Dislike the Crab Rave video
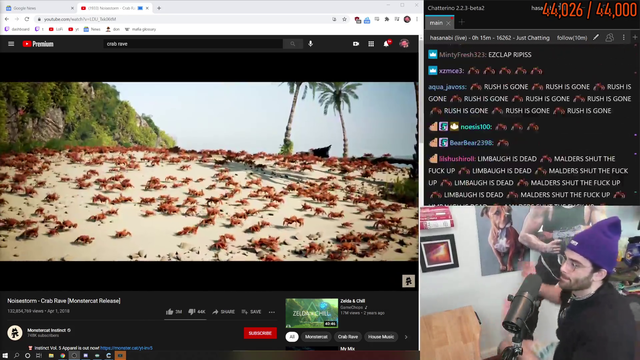Image resolution: width=640 pixels, height=360 pixels. (197, 312)
